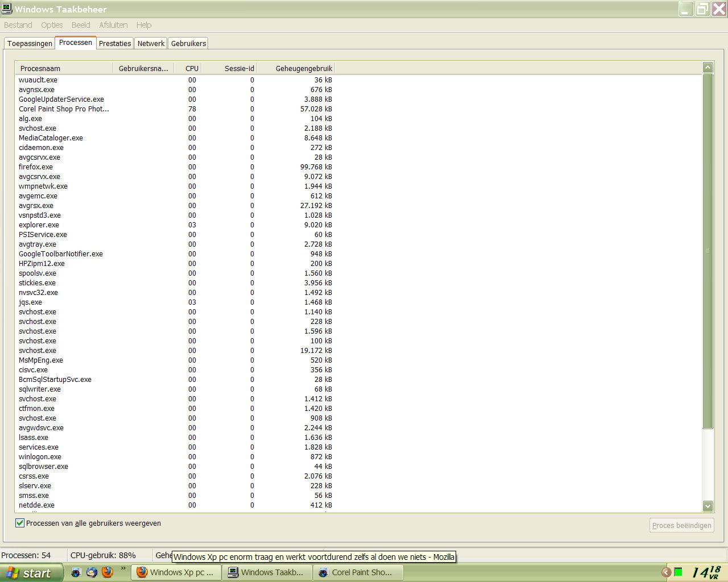
Task: Expand the quick launch chevron
Action: [x=123, y=568]
